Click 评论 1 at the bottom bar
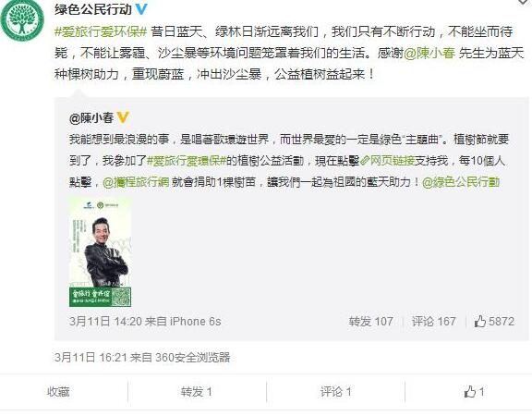This screenshot has height=416, width=532. [x=335, y=392]
